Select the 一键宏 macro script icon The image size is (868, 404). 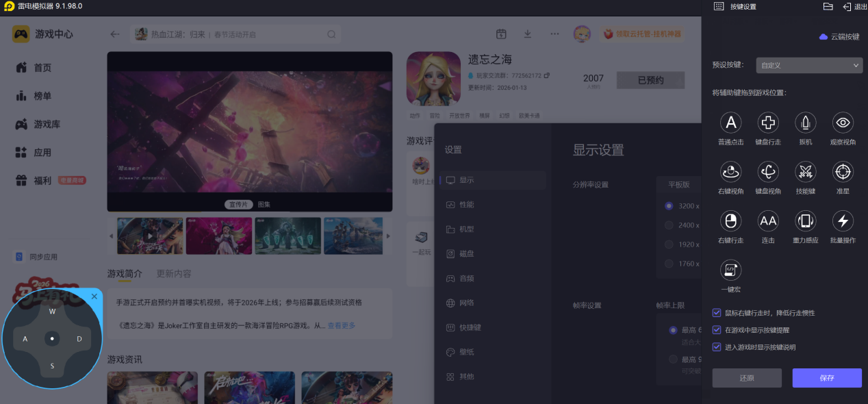[730, 270]
